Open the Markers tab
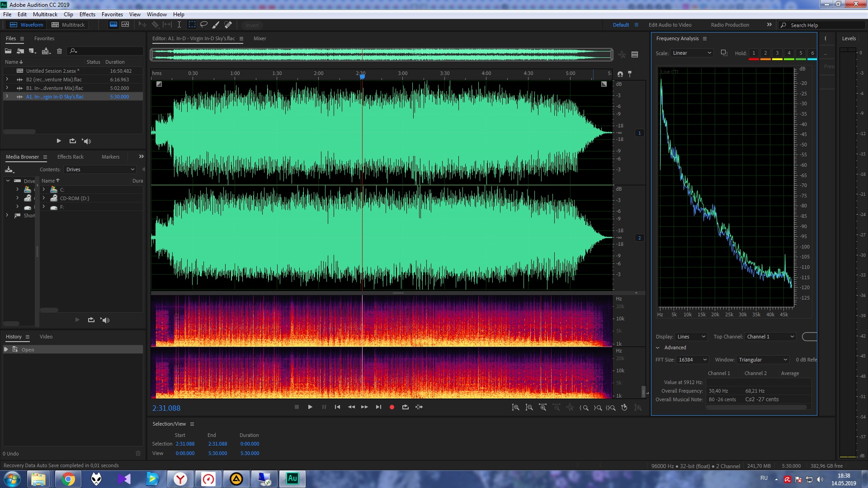 (110, 157)
